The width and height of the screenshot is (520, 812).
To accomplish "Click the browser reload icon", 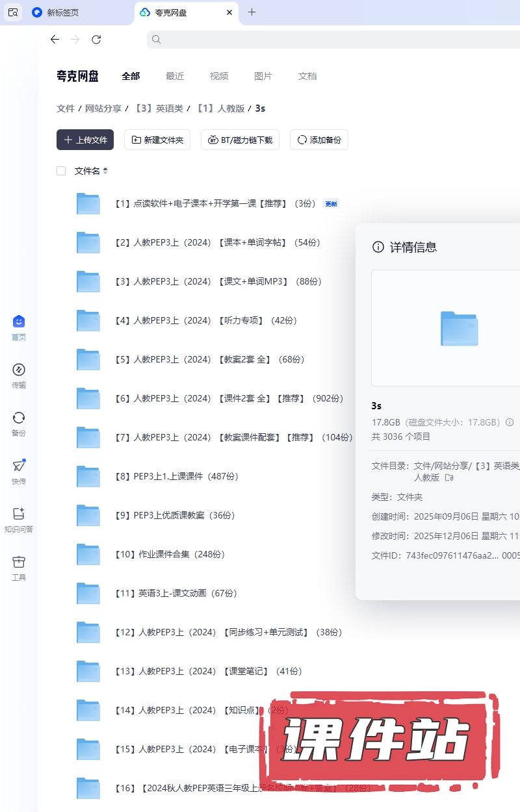I will click(x=96, y=40).
